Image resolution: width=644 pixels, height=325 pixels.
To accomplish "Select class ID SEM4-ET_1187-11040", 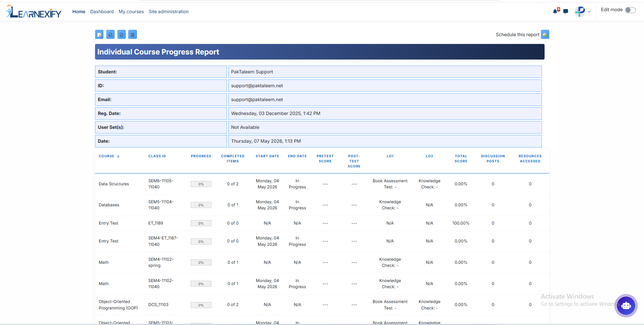I will point(163,241).
